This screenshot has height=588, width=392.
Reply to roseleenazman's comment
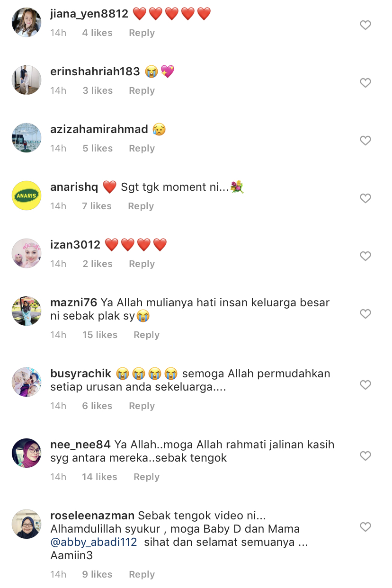(142, 574)
